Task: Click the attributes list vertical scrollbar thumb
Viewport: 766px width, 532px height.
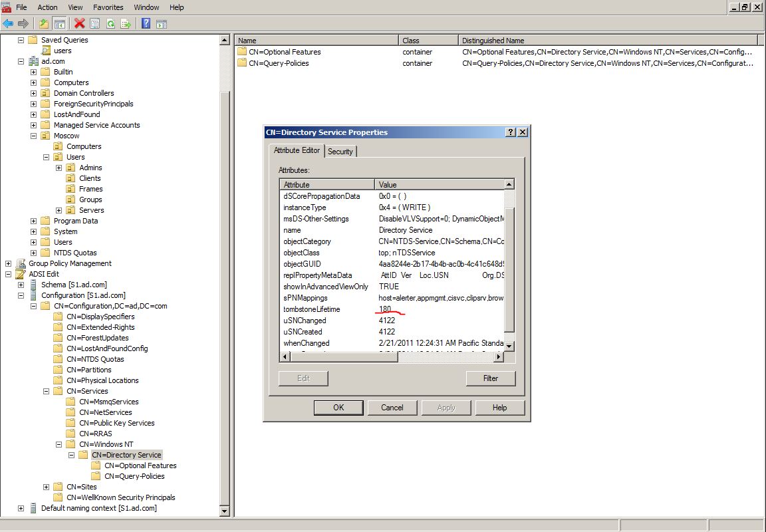Action: click(509, 270)
